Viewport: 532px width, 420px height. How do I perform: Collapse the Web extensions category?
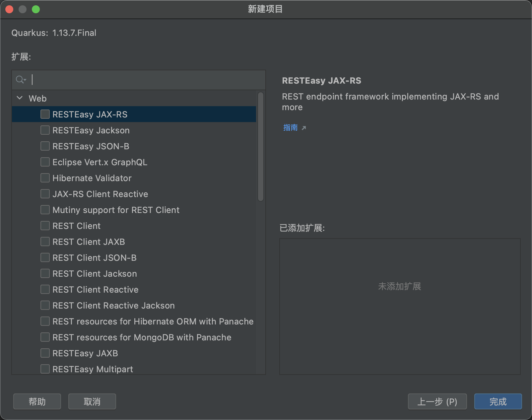coord(19,98)
